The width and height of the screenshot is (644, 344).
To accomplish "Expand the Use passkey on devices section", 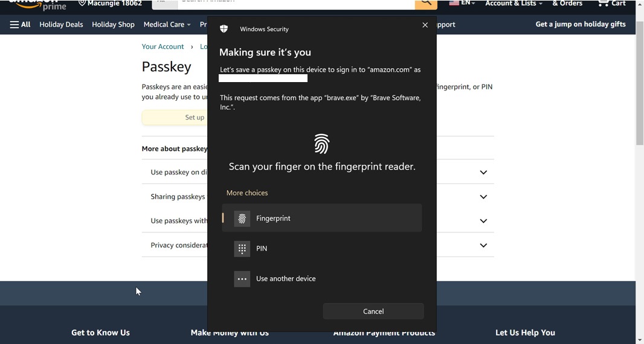I will click(483, 173).
